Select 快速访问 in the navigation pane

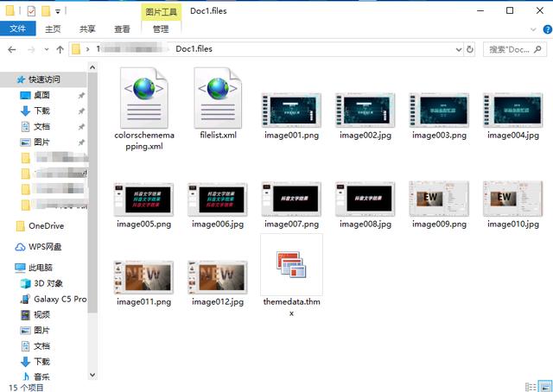[x=44, y=79]
